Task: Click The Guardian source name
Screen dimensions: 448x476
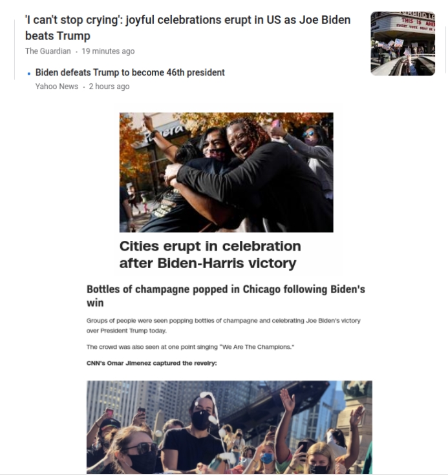Action: pos(48,51)
